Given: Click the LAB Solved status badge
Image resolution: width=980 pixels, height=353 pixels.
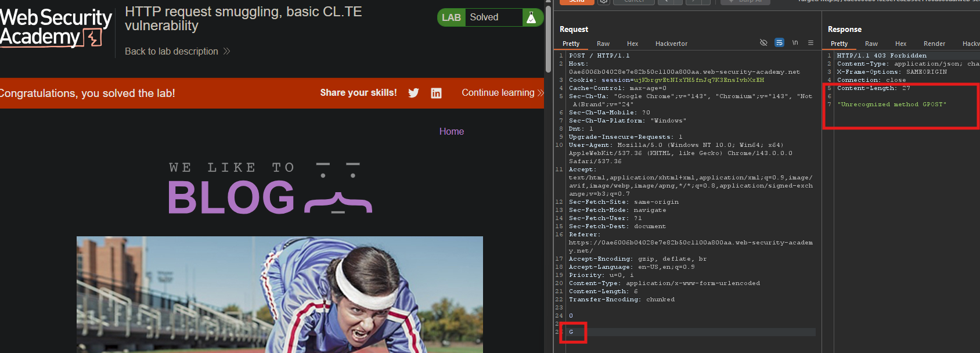Looking at the screenshot, I should (x=490, y=17).
